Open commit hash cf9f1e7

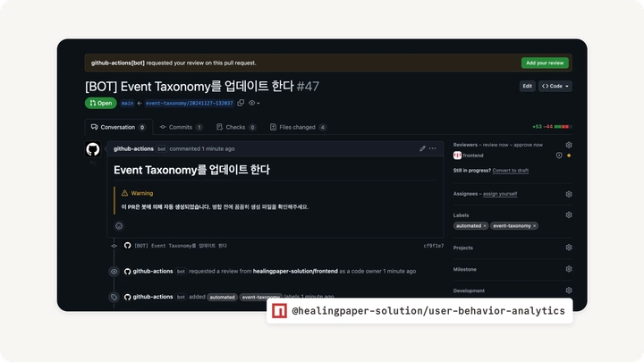[433, 246]
